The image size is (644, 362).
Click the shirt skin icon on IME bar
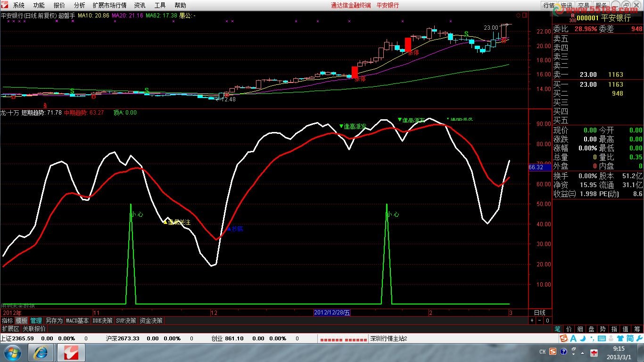click(x=620, y=338)
